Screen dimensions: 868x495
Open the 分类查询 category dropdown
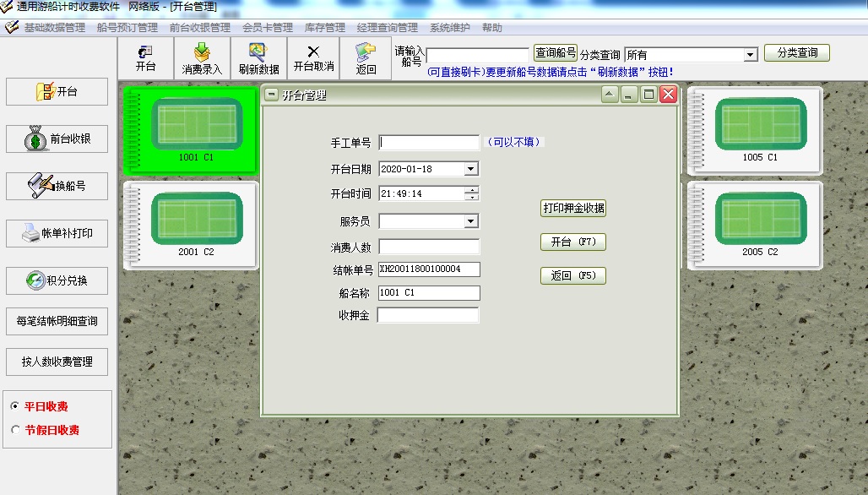tap(751, 55)
